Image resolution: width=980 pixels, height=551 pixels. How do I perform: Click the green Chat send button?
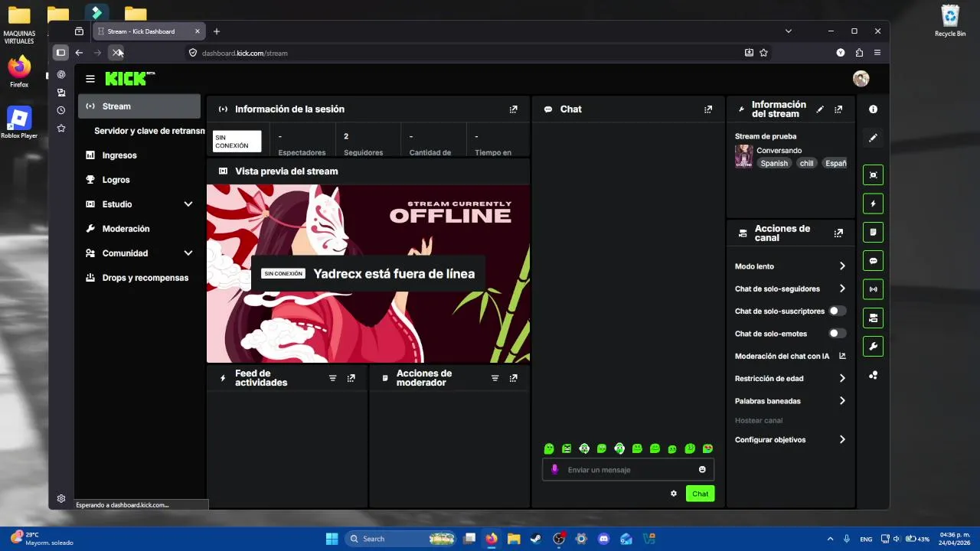pyautogui.click(x=700, y=494)
